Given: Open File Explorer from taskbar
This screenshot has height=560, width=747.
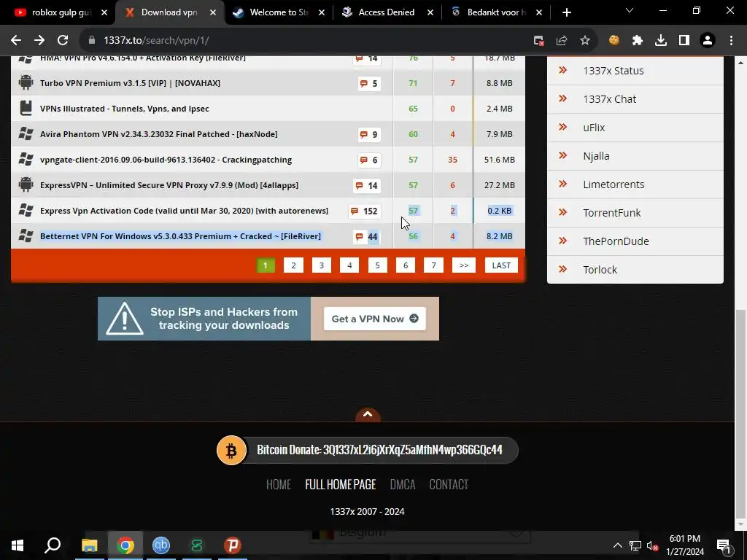Looking at the screenshot, I should 89,545.
